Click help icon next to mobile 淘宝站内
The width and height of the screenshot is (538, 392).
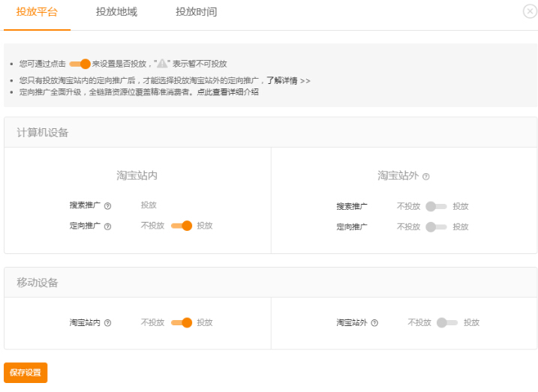click(x=107, y=323)
